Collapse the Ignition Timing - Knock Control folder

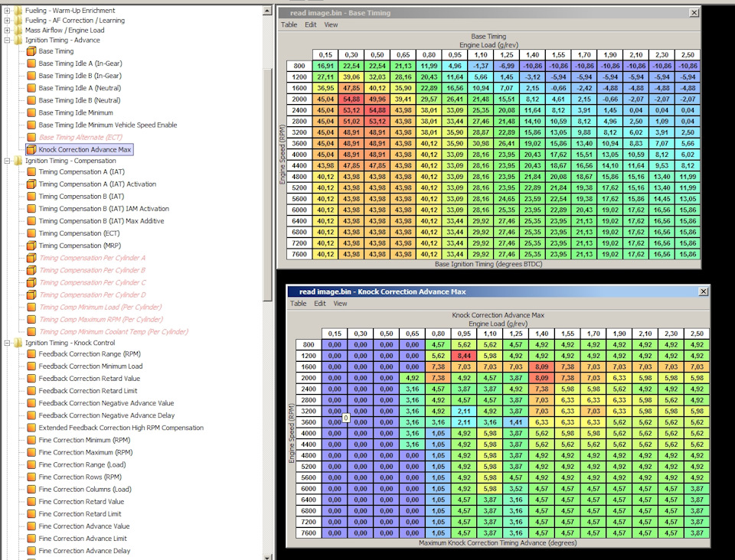coord(7,343)
